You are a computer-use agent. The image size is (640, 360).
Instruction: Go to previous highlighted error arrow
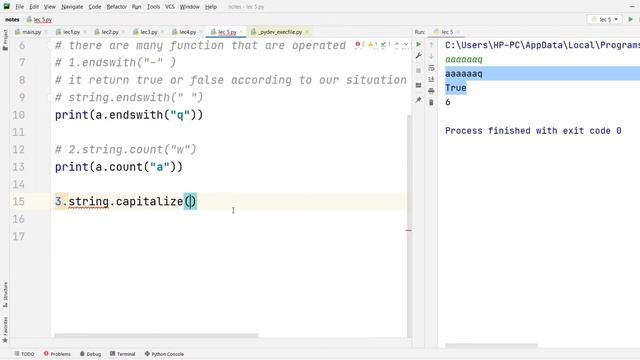pos(397,44)
